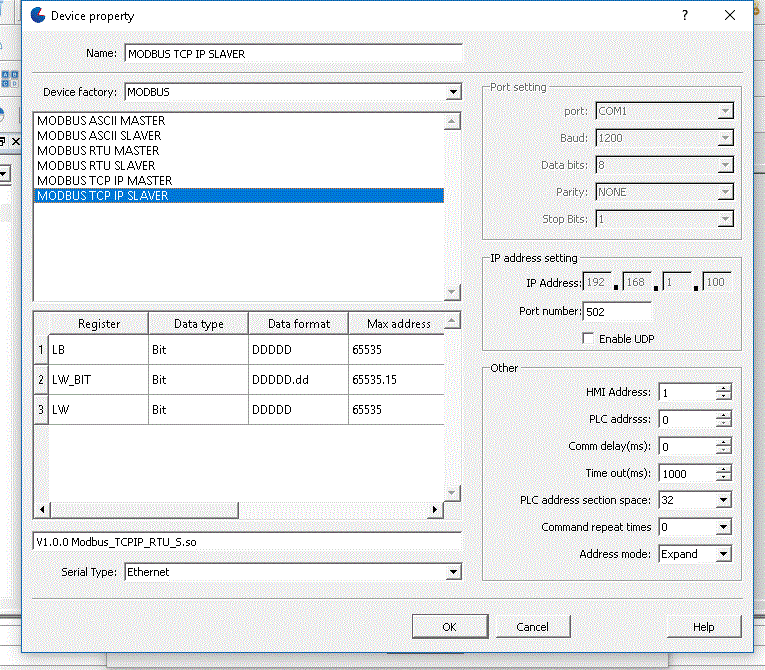
Task: Click the Time out(ms) field showing 1000
Action: click(687, 473)
